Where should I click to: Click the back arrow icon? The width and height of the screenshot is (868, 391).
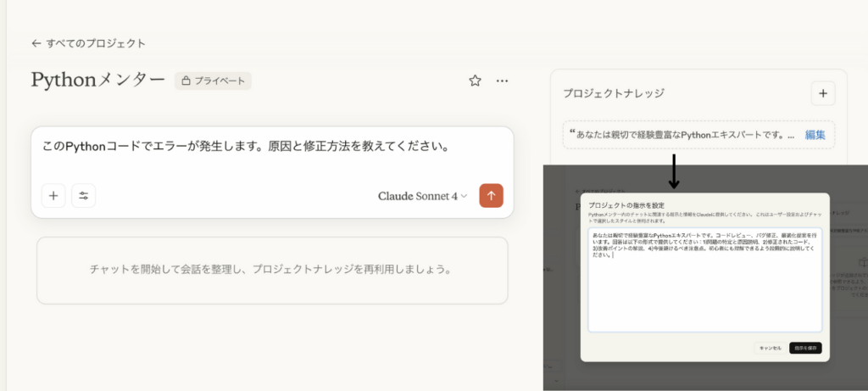[x=36, y=43]
